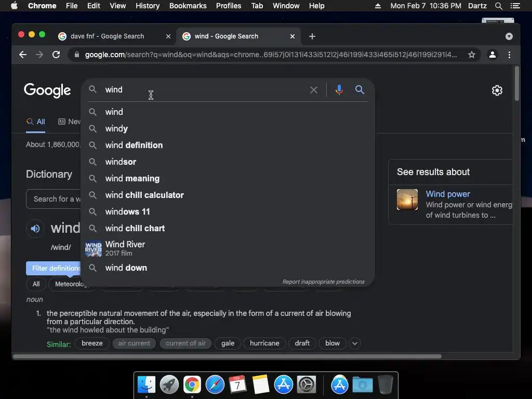
Task: Choose the 'windows 11' suggestion
Action: 228,212
